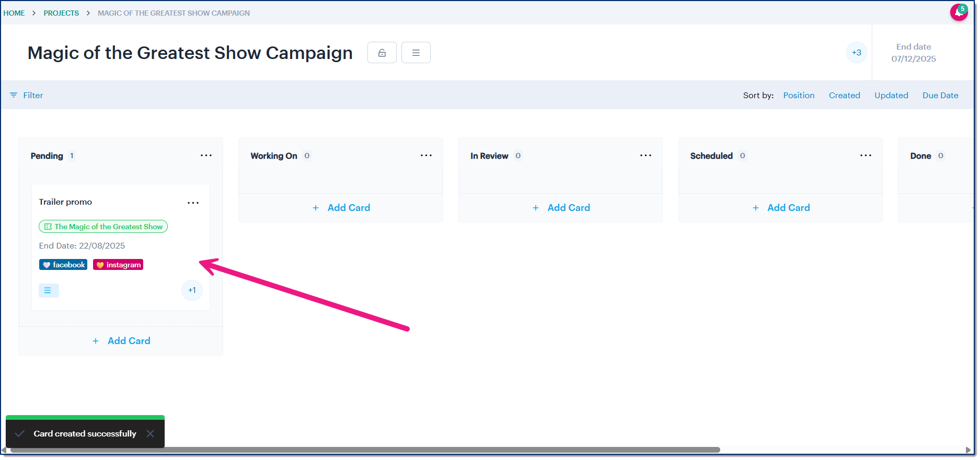The width and height of the screenshot is (980, 460).
Task: Click the right scrollbar arrow
Action: 969,450
